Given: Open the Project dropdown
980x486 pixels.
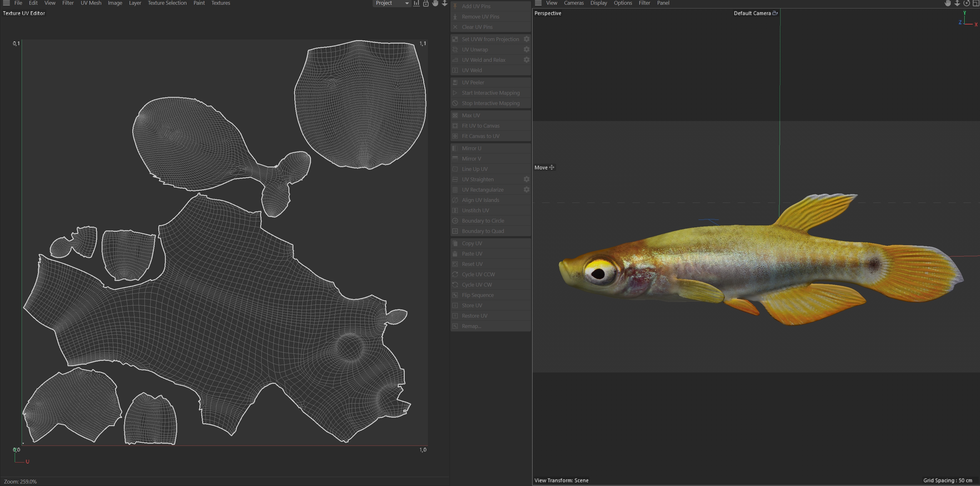Looking at the screenshot, I should [392, 3].
